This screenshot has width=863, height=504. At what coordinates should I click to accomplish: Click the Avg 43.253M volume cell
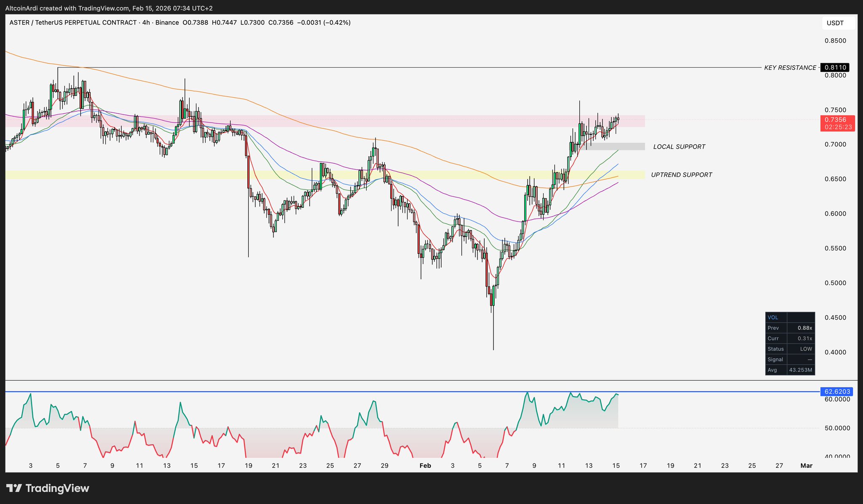801,370
